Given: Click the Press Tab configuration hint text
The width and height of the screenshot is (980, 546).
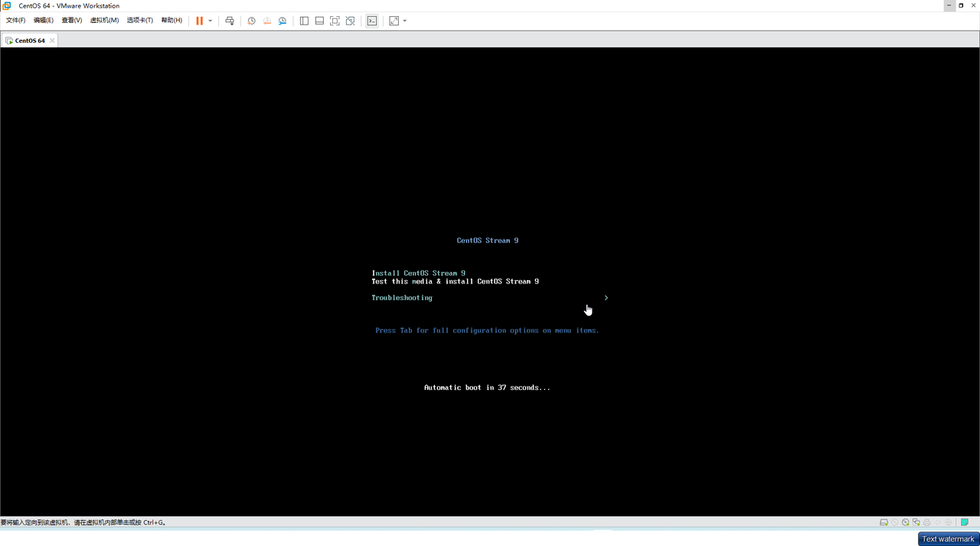Looking at the screenshot, I should (487, 331).
